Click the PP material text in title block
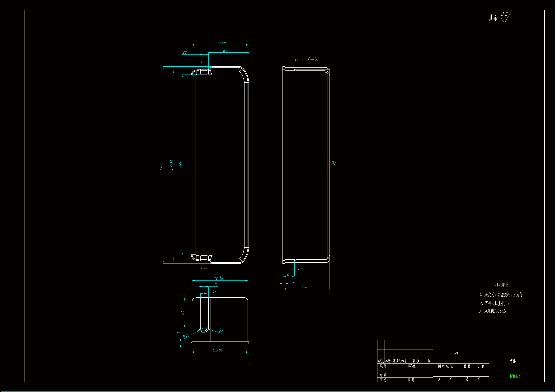Screen dimensions: 555x392 point(457,353)
